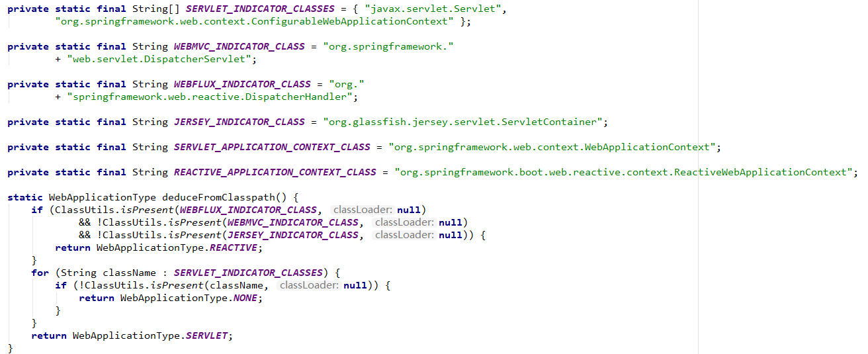Click the WebApplicationType.SERVLET return value

pos(152,335)
